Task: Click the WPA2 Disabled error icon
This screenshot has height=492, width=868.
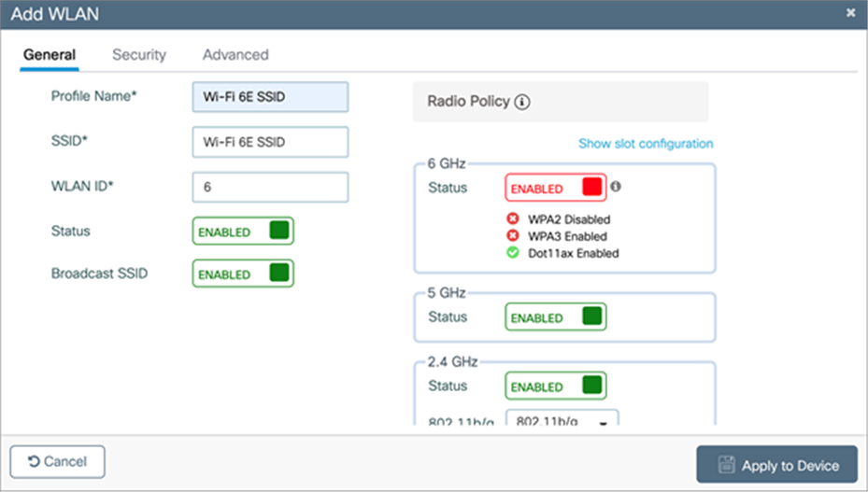Action: click(513, 218)
